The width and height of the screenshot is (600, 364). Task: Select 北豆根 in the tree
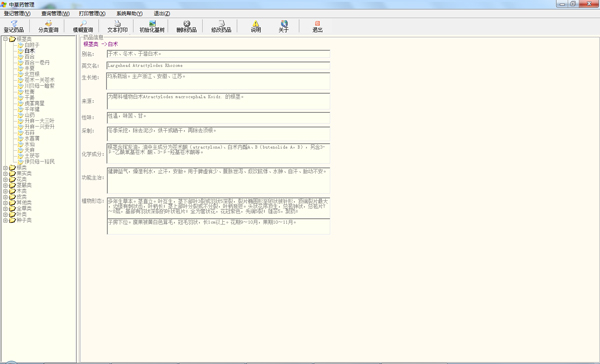coord(32,74)
